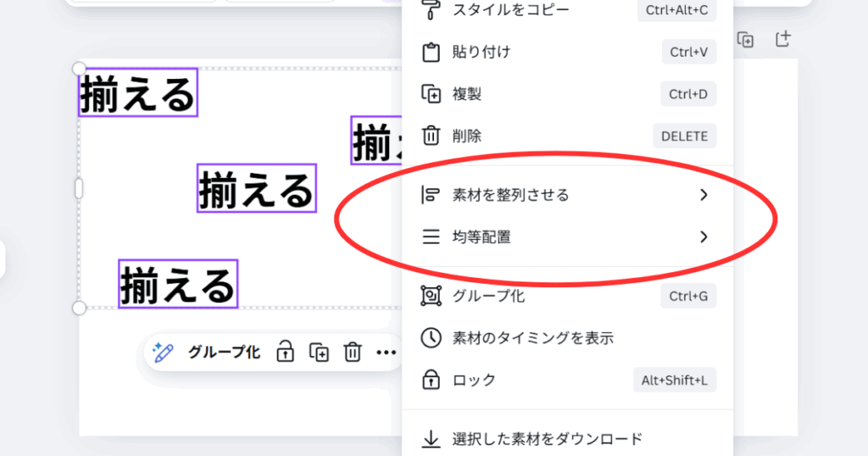Choose ロック in the context menu
This screenshot has width=868, height=456.
567,381
